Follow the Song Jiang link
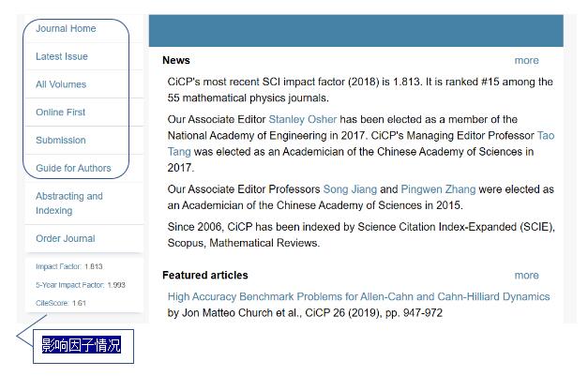This screenshot has width=588, height=376. tap(350, 188)
